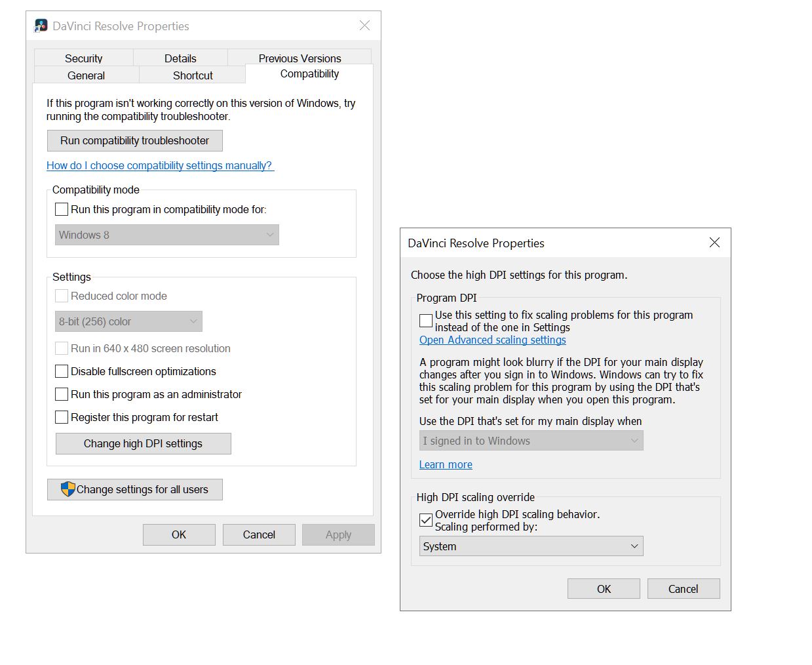Switch to the Security tab

tap(83, 58)
